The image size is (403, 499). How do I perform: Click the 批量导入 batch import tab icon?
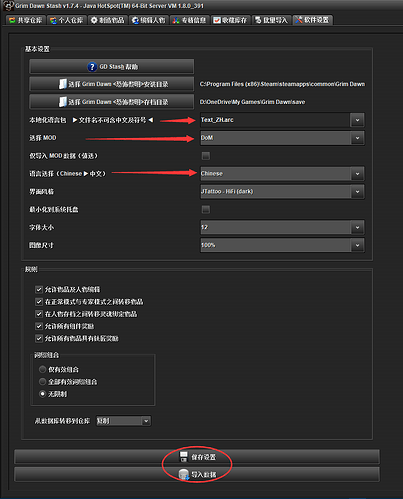[x=258, y=20]
